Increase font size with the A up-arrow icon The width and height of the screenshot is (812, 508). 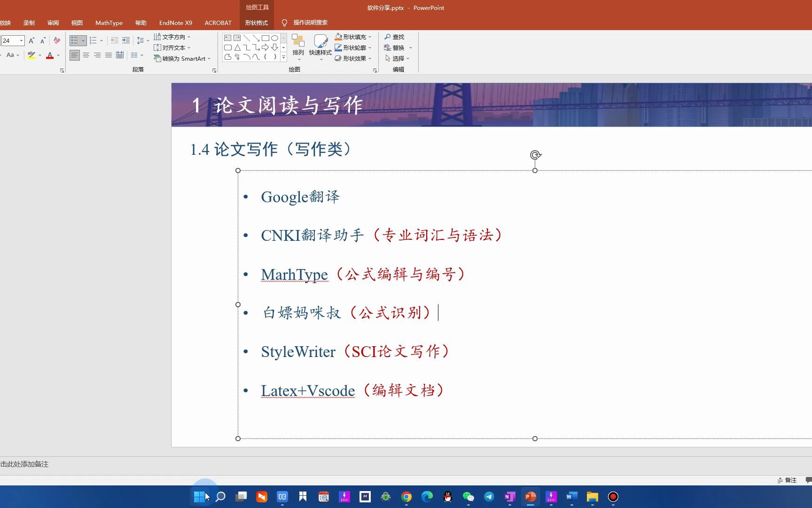pyautogui.click(x=31, y=41)
